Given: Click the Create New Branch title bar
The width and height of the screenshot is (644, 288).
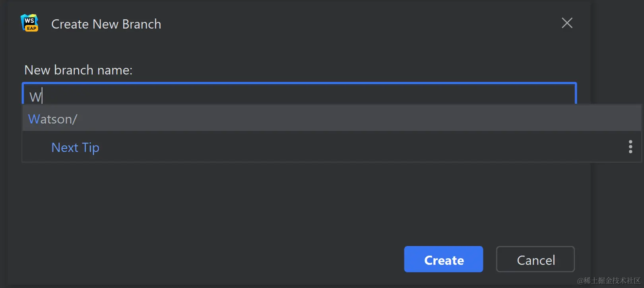Looking at the screenshot, I should [x=106, y=24].
